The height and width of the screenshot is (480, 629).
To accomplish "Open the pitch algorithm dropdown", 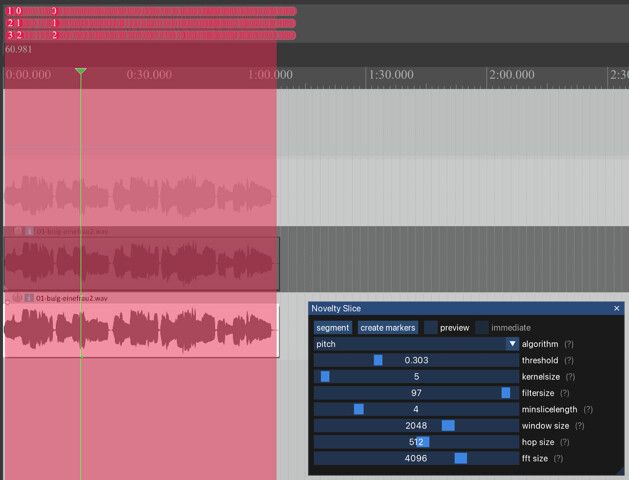I will [x=416, y=344].
